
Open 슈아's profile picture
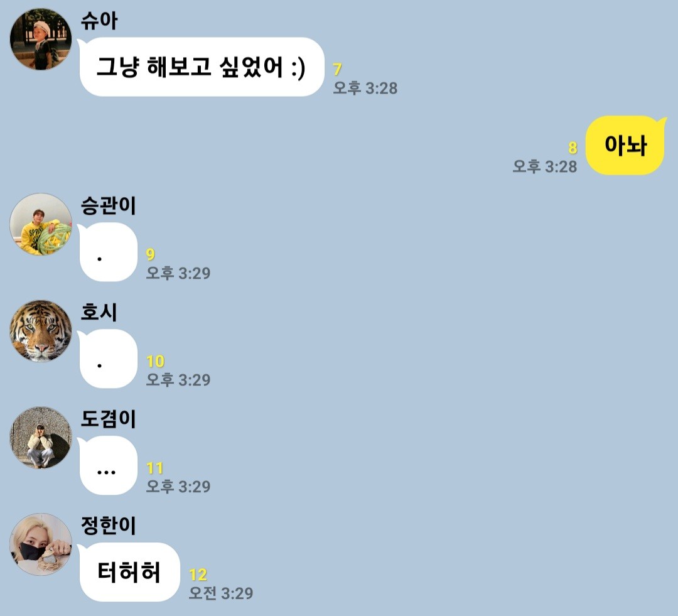coord(41,40)
